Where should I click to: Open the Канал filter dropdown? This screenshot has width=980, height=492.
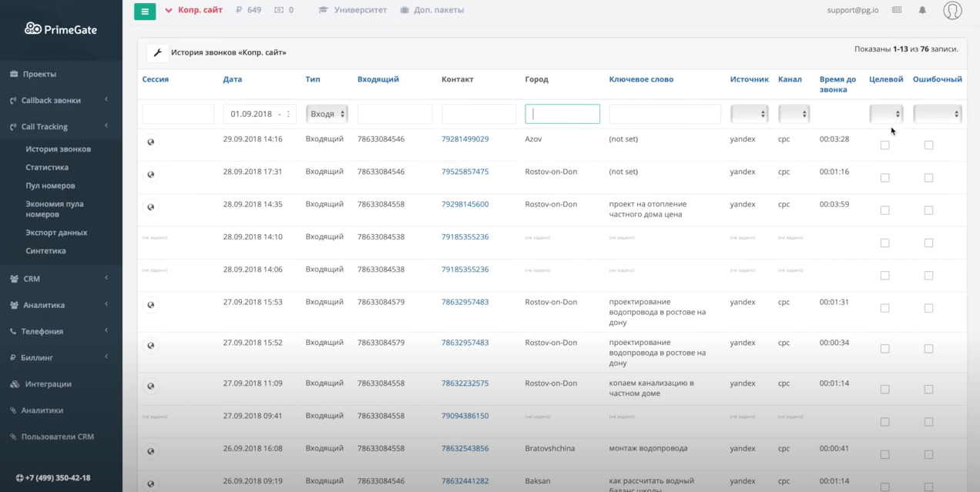[794, 114]
